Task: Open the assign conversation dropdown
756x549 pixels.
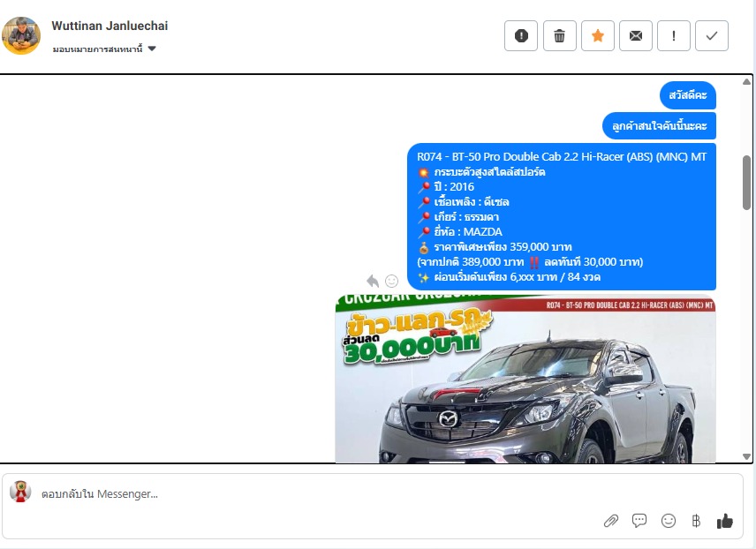Action: pyautogui.click(x=104, y=49)
